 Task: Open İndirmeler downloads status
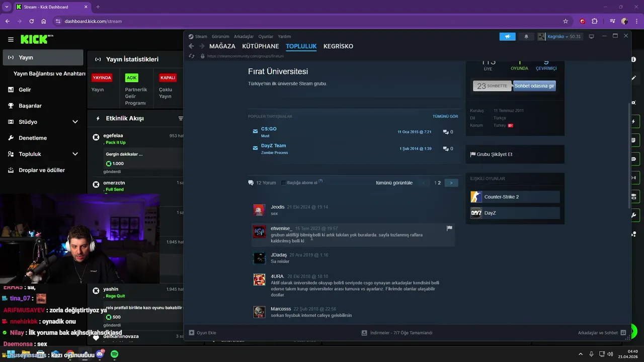(x=397, y=333)
